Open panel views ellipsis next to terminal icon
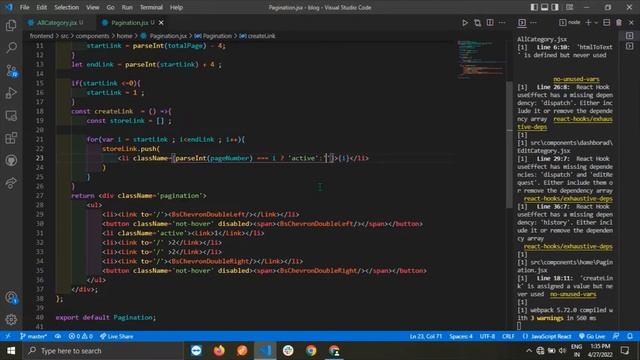640x360 pixels. 533,23
